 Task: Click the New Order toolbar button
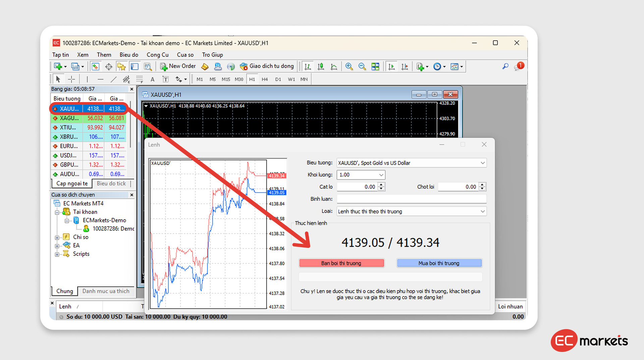click(x=178, y=66)
